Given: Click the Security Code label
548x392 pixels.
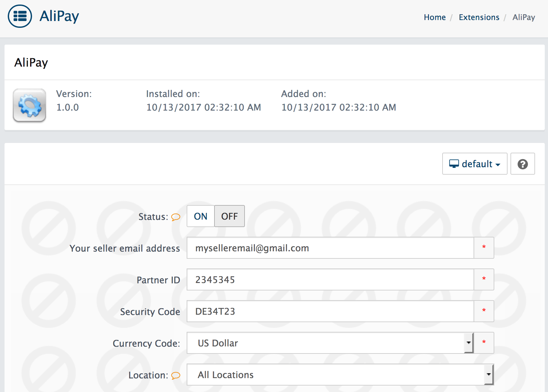Looking at the screenshot, I should pyautogui.click(x=150, y=312).
